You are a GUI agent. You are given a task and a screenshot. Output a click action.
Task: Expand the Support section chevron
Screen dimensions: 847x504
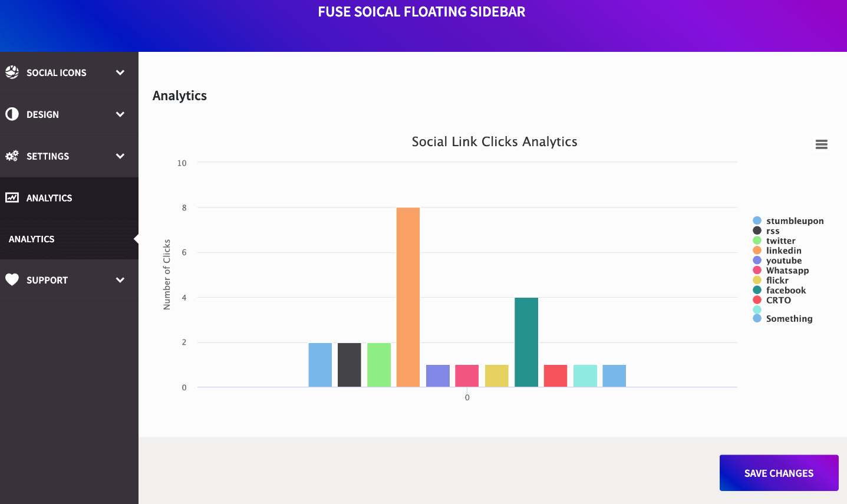pyautogui.click(x=120, y=280)
